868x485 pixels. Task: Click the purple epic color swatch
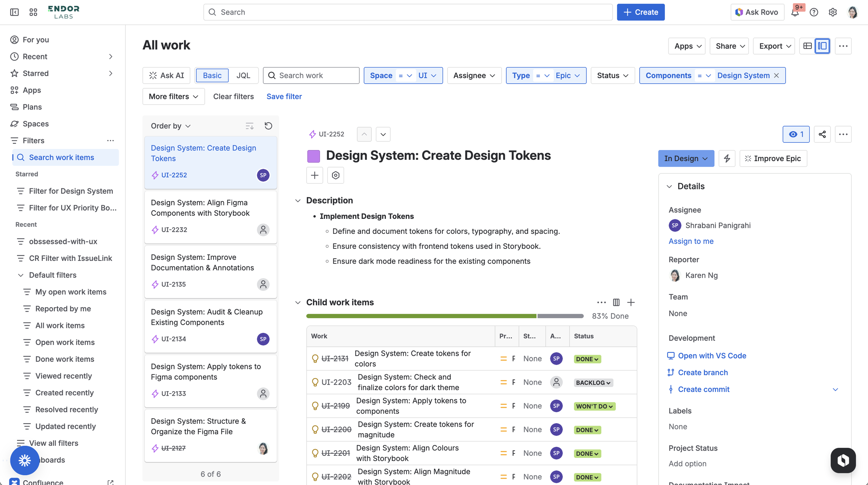point(313,156)
